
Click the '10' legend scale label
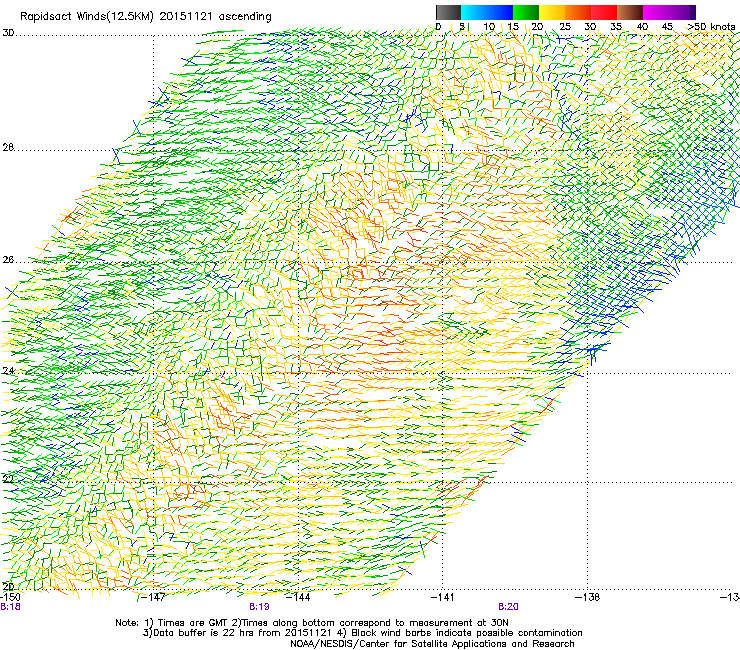point(489,26)
